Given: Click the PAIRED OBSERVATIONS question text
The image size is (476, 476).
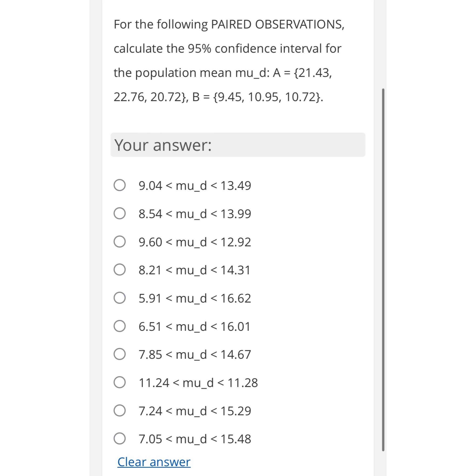Looking at the screenshot, I should pyautogui.click(x=229, y=61).
